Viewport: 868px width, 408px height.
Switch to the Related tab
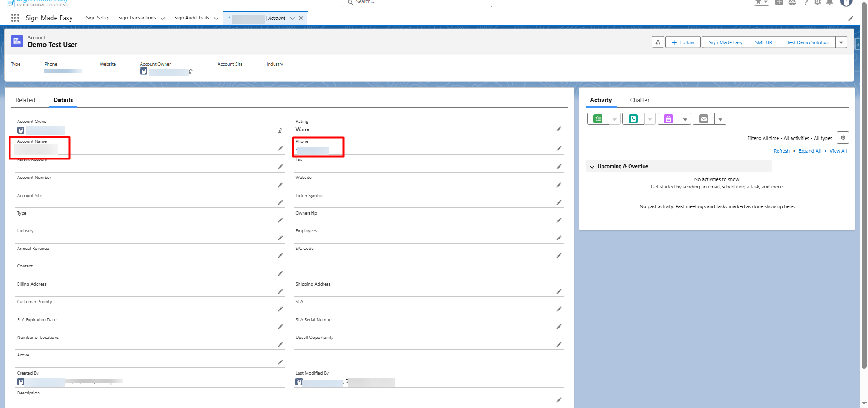(25, 100)
